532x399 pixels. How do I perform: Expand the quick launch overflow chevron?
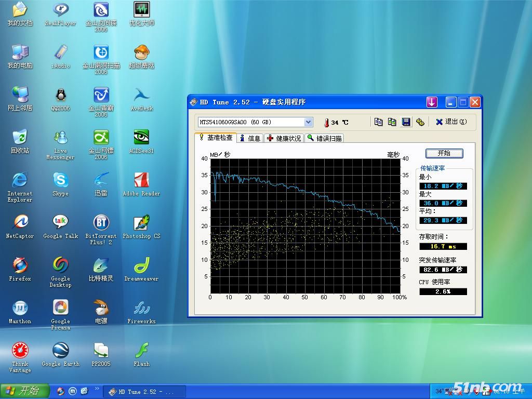pyautogui.click(x=97, y=389)
